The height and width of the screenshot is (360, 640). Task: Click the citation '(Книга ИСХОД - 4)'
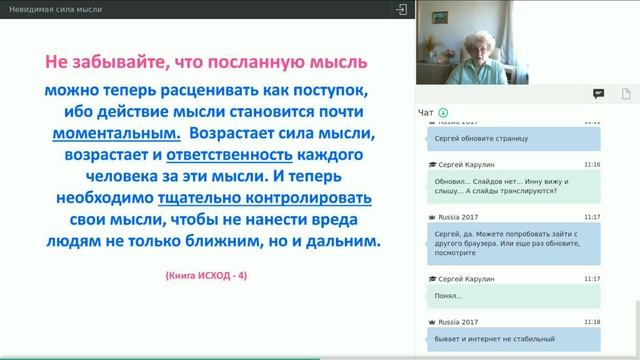[206, 276]
